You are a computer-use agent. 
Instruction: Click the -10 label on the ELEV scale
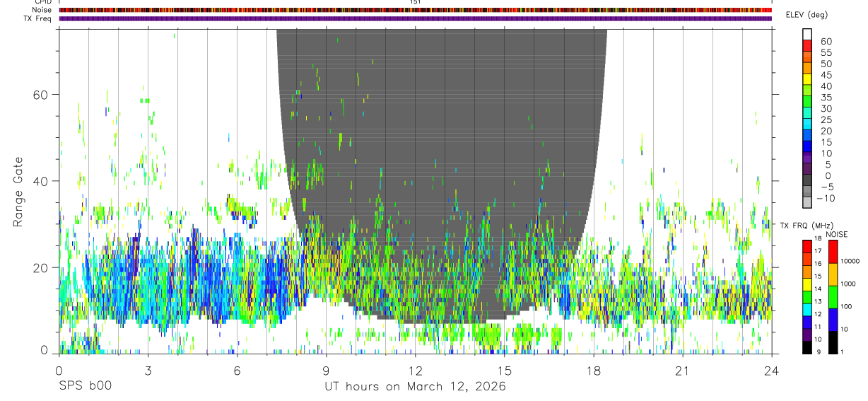pyautogui.click(x=825, y=198)
